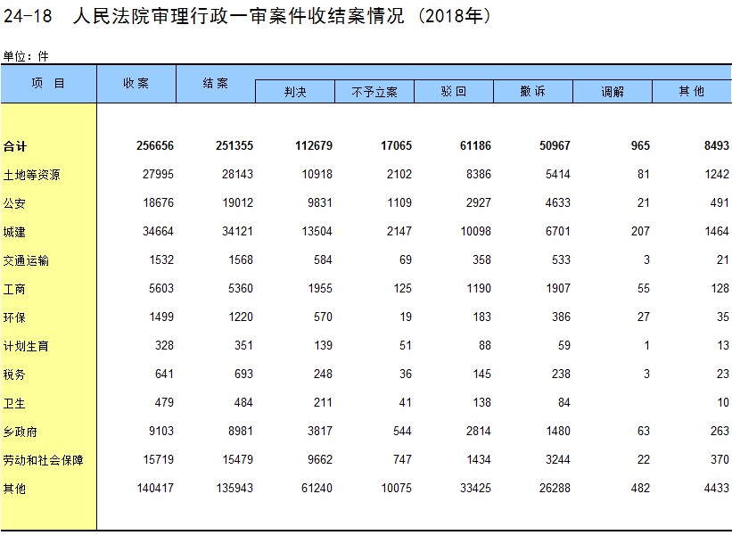This screenshot has height=560, width=732.
Task: Select the 公安 row label
Action: tap(14, 203)
